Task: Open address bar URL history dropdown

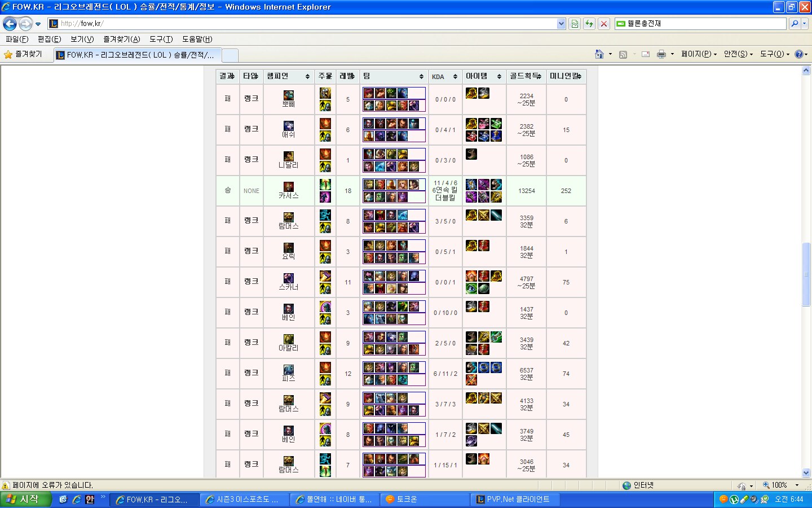Action: click(561, 24)
